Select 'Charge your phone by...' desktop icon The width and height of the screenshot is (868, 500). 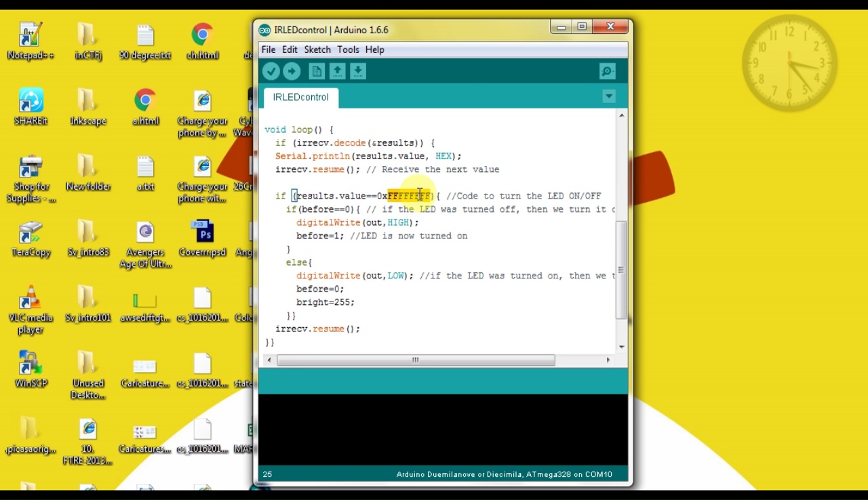(x=202, y=113)
